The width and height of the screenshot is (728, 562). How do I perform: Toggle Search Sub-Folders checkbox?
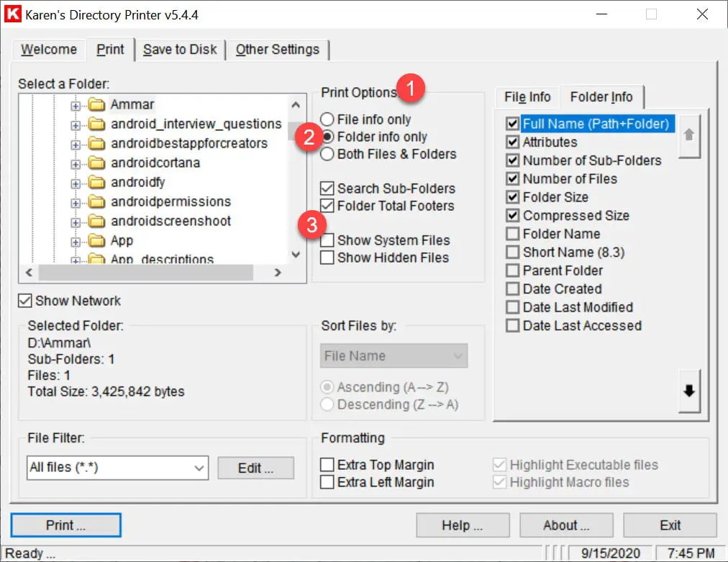point(327,188)
